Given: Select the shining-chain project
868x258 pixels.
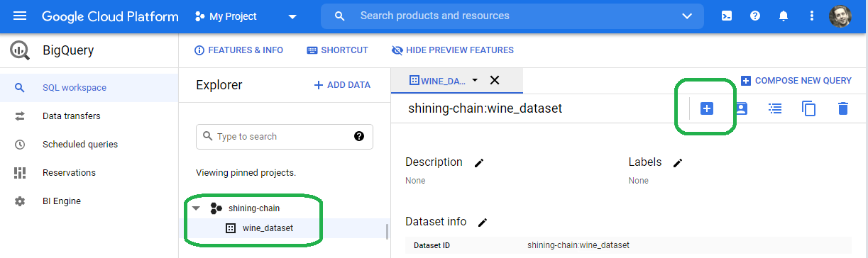Looking at the screenshot, I should [x=254, y=208].
